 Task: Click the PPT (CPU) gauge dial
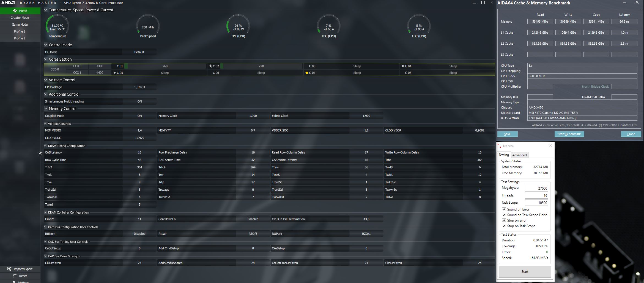238,26
